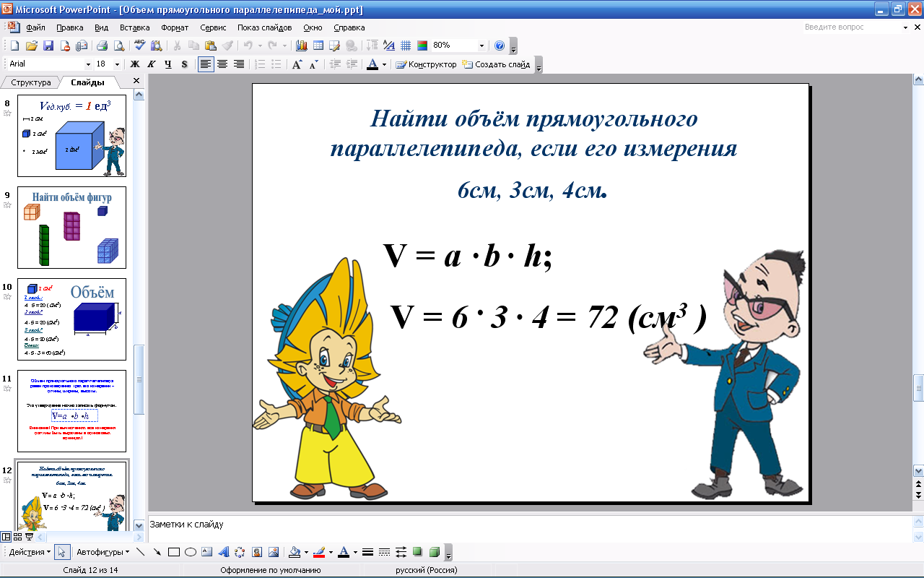Screen dimensions: 924x578
Task: Open the font size 18 dropdown
Action: tap(118, 64)
